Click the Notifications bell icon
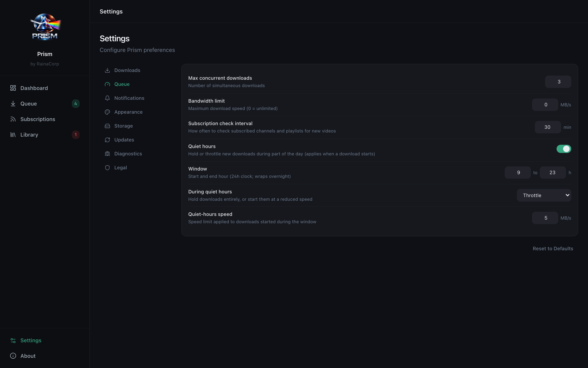588x368 pixels. 107,98
